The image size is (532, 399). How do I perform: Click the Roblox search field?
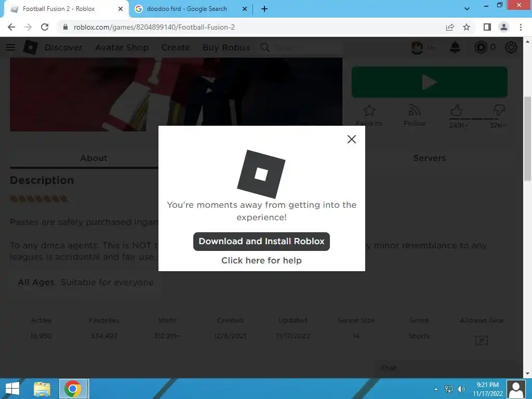[x=302, y=47]
